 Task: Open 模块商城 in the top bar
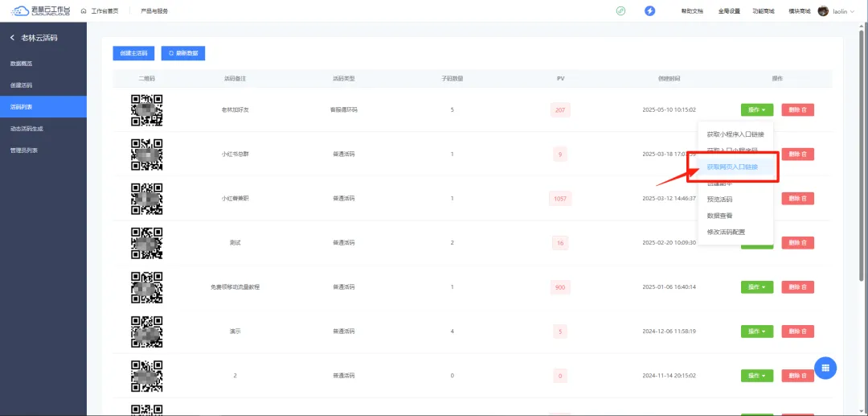coord(800,11)
